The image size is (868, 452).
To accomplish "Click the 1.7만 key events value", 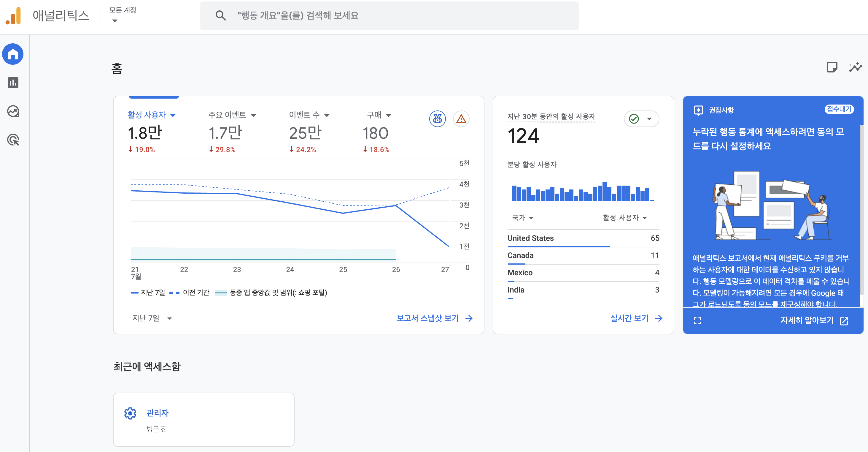I will pos(225,133).
